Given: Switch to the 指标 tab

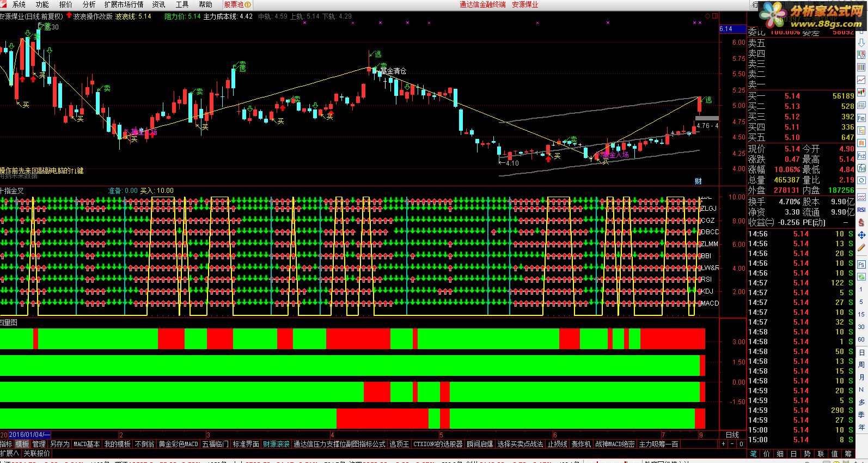Looking at the screenshot, I should pyautogui.click(x=6, y=444).
